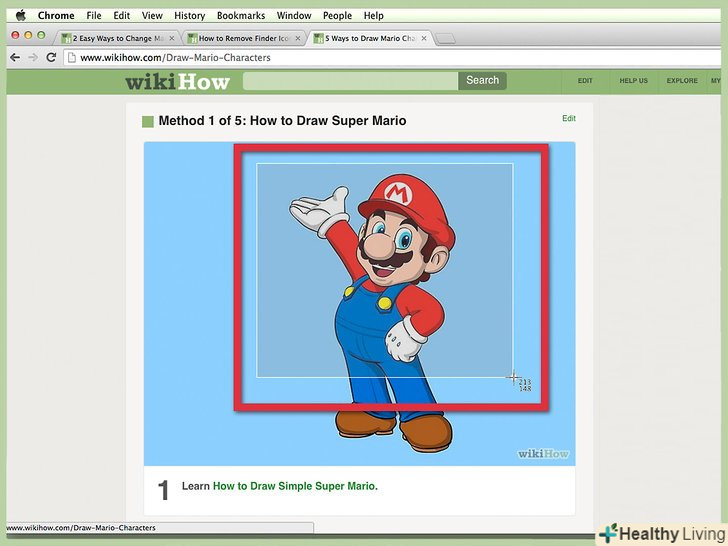Click the browser back arrow
This screenshot has width=728, height=546.
[x=14, y=58]
